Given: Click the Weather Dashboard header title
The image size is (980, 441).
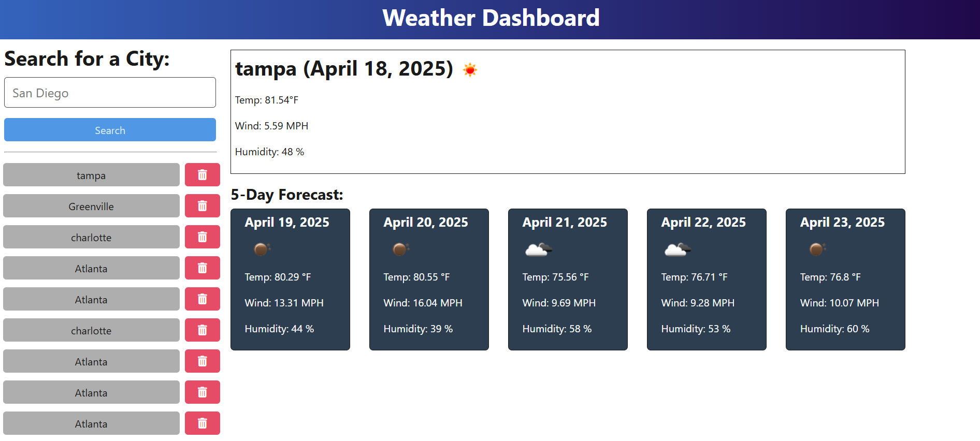Looking at the screenshot, I should click(x=491, y=18).
